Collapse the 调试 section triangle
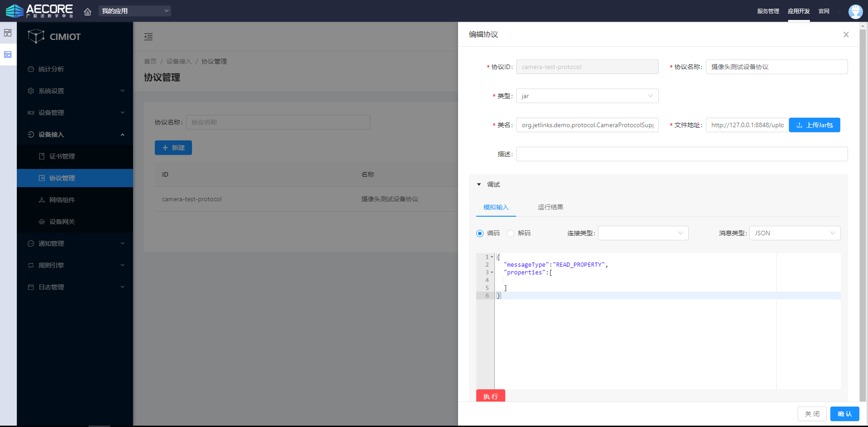Image resolution: width=868 pixels, height=427 pixels. (x=479, y=184)
